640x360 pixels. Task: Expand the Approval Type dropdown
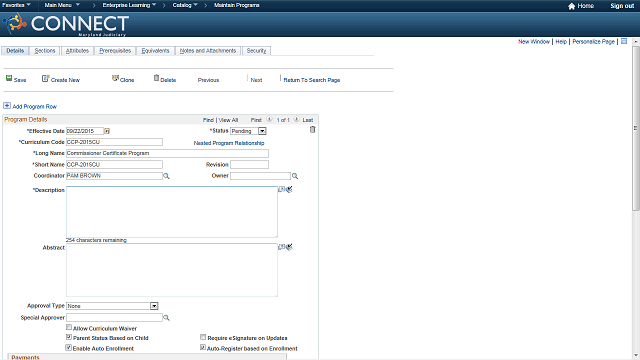[x=154, y=306]
